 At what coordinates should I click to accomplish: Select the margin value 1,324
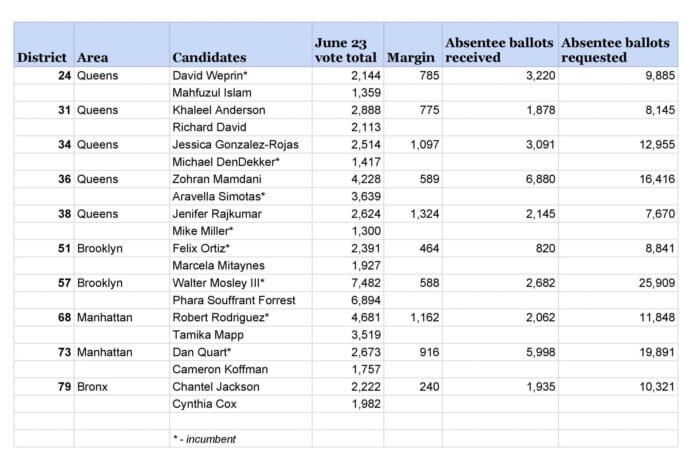pyautogui.click(x=413, y=214)
